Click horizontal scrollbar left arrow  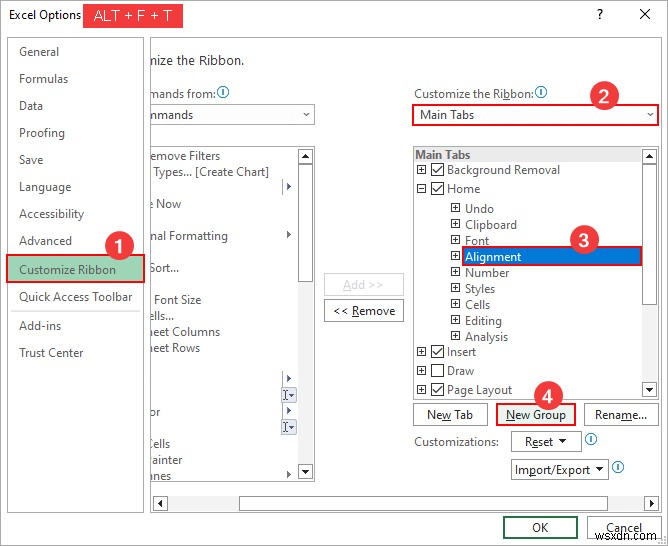(x=160, y=503)
